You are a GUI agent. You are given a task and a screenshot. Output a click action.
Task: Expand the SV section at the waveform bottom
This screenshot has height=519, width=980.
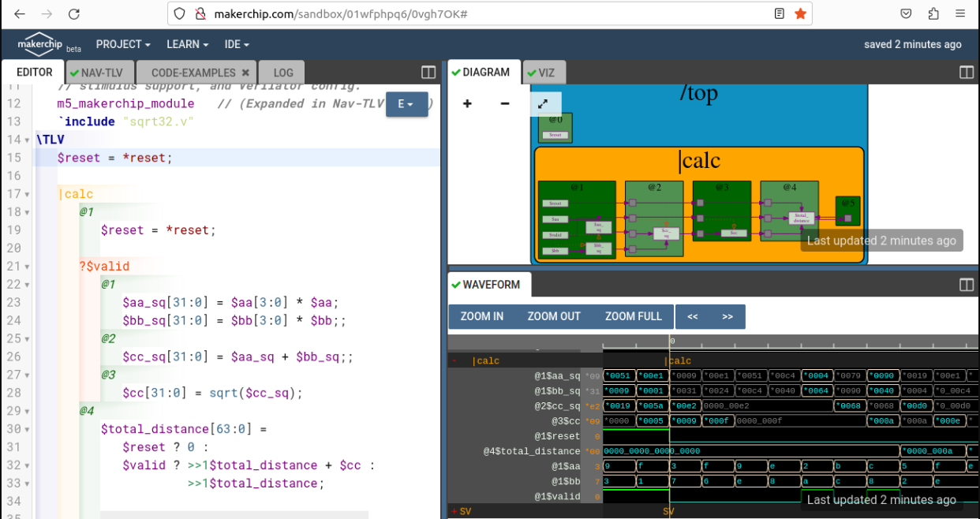tap(454, 511)
